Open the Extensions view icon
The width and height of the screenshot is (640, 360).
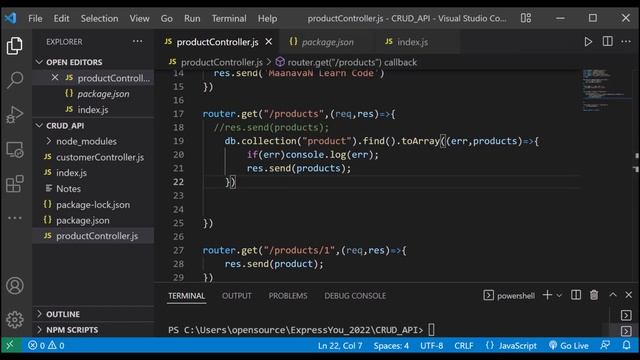[x=15, y=184]
